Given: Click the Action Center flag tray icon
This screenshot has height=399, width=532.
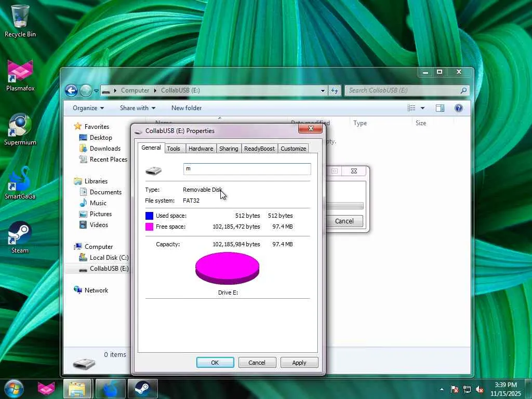Looking at the screenshot, I should 455,390.
